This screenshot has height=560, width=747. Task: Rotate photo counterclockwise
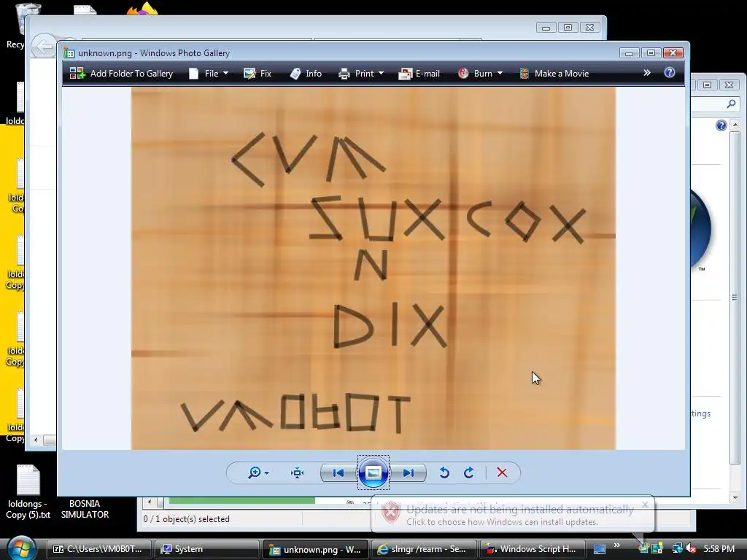coord(444,472)
